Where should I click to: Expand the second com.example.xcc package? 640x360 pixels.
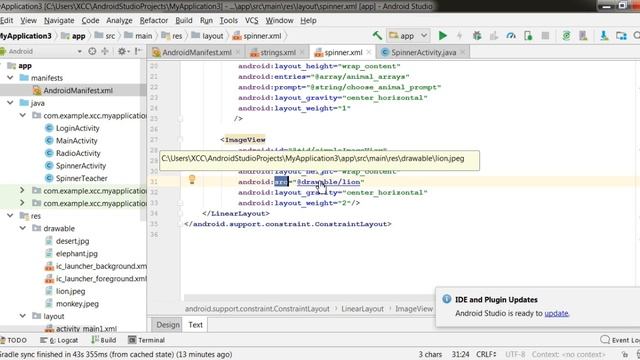pyautogui.click(x=22, y=191)
